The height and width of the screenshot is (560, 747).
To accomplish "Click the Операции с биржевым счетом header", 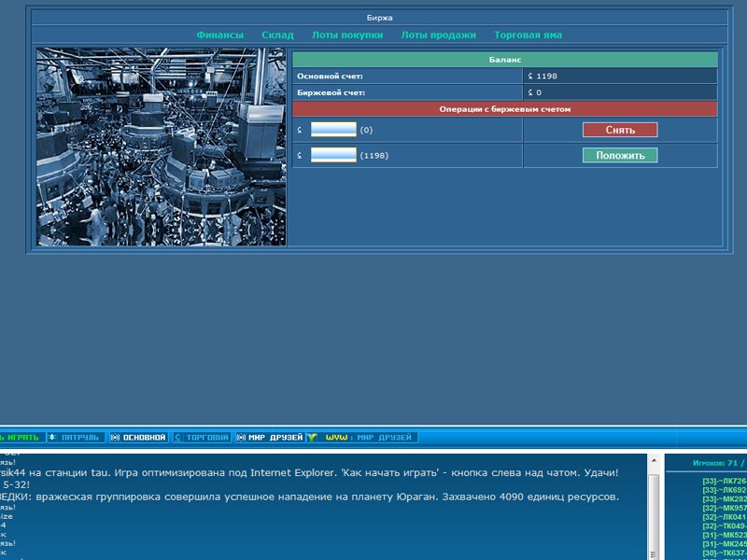I will pos(505,109).
